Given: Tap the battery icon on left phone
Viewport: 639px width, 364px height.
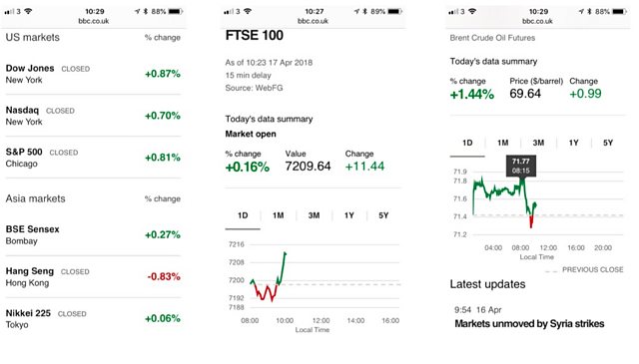Looking at the screenshot, I should point(176,11).
